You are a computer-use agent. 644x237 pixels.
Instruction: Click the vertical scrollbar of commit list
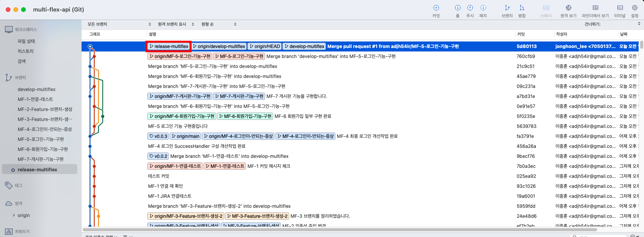click(642, 45)
